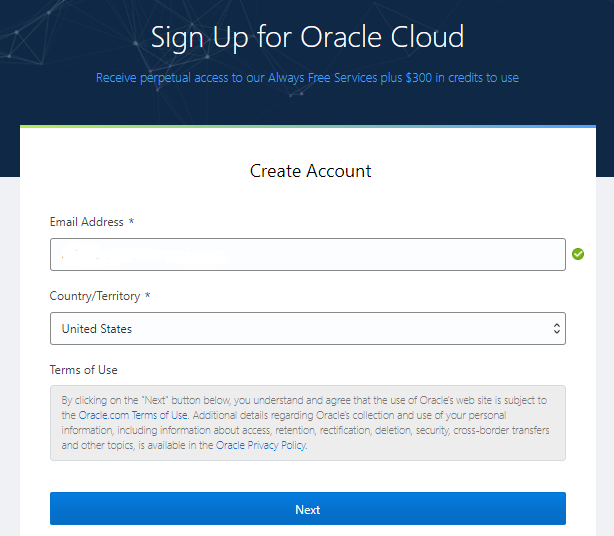
Task: Click the asterisk beside Country/Territory
Action: point(148,296)
